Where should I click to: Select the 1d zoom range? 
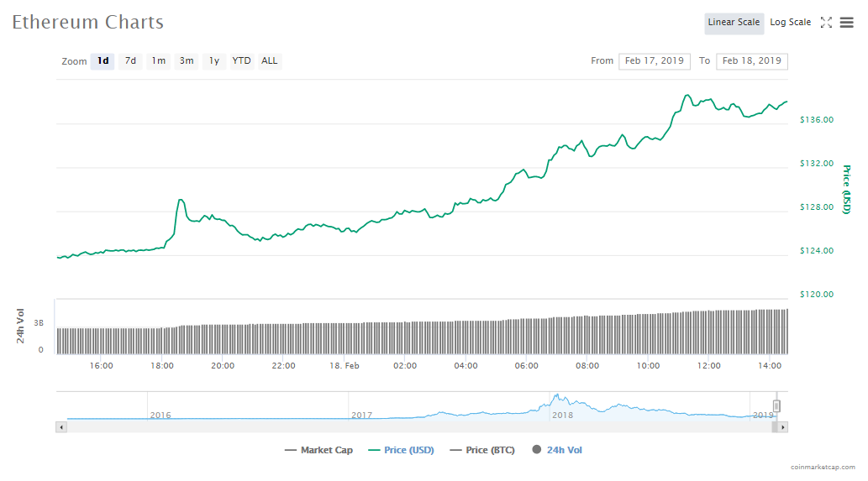click(x=103, y=61)
